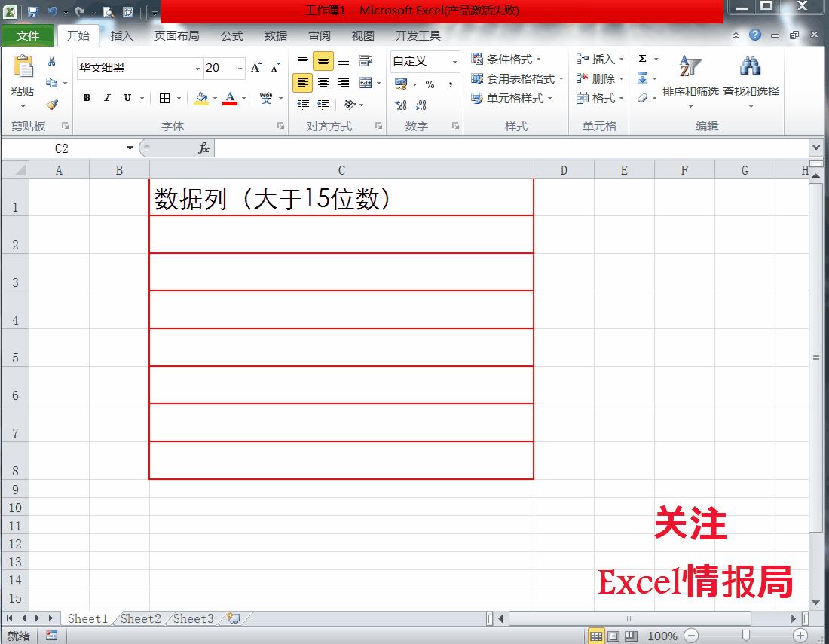Viewport: 829px width, 644px height.
Task: Click the Increase Decimal icon
Action: (x=401, y=105)
